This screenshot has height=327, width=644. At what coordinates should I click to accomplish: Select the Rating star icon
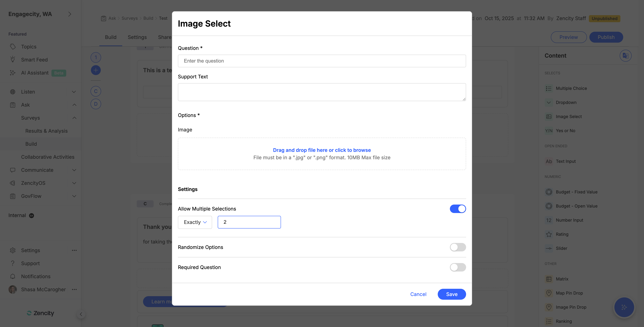(x=549, y=234)
